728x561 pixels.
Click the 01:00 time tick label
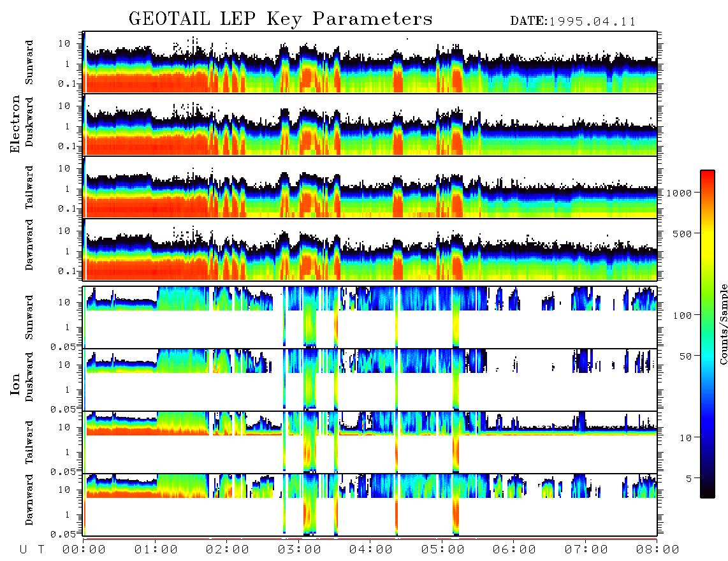point(156,550)
